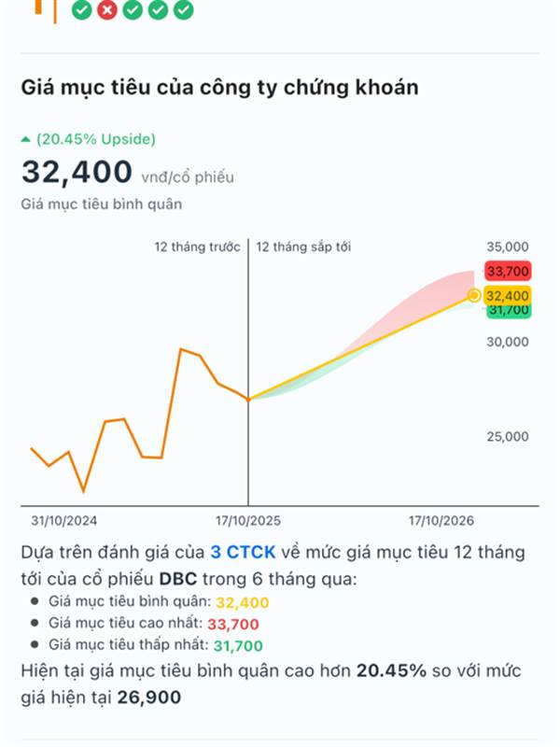Select the yellow 32,400 chart price badge
This screenshot has width=560, height=747.
[508, 295]
